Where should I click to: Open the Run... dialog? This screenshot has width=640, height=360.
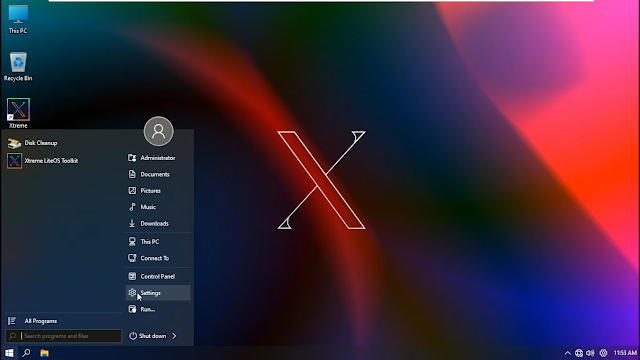(158, 309)
